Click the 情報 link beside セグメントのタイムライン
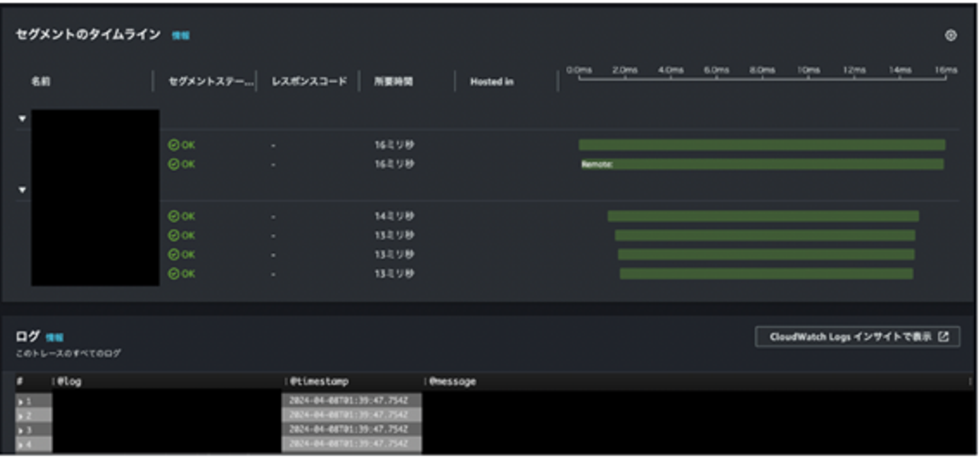Screen dimensions: 980x458 (x=180, y=35)
